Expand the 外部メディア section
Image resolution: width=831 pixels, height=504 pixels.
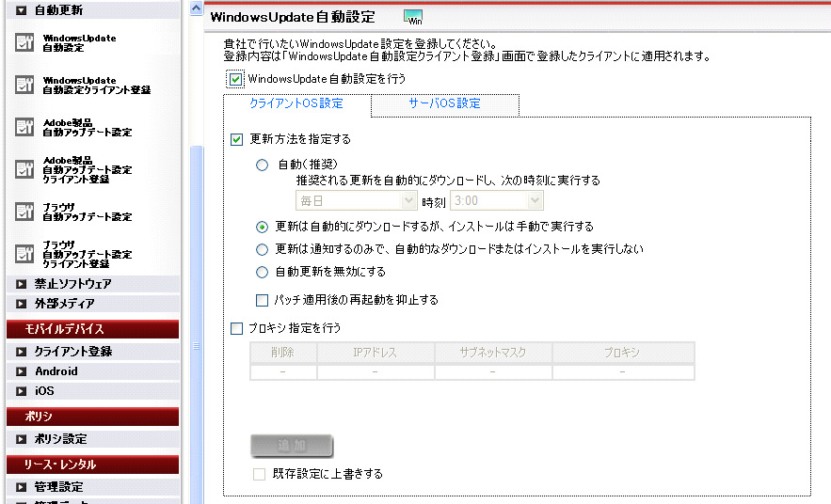[22, 304]
